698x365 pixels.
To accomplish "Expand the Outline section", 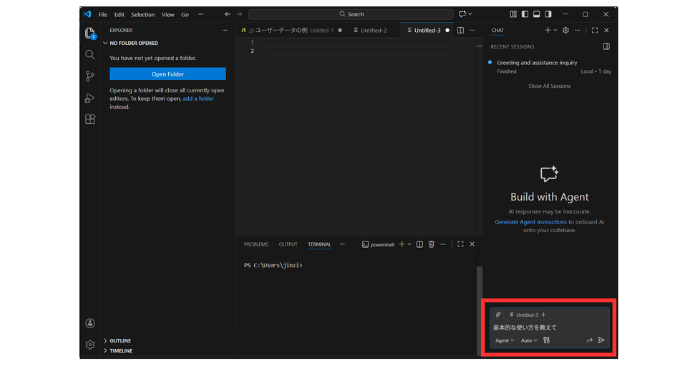I will pos(120,341).
